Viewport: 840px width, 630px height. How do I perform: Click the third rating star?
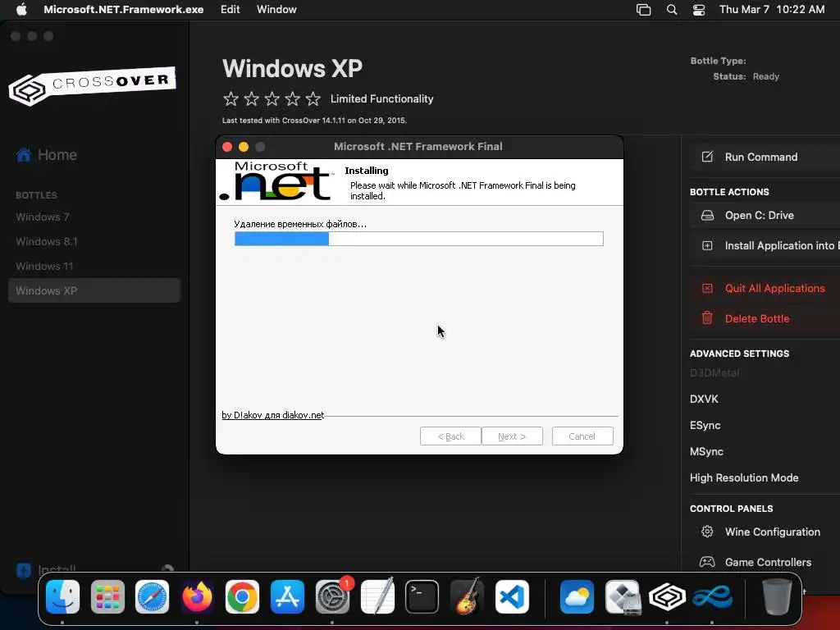tap(272, 98)
